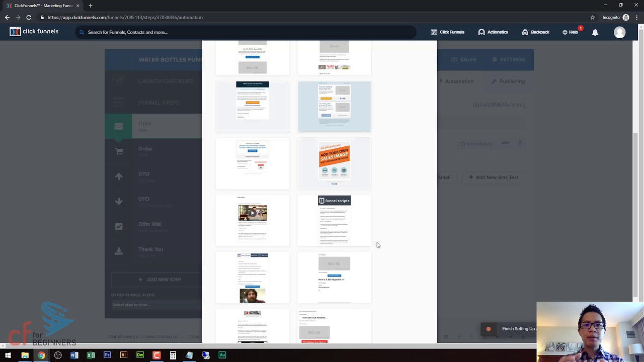Screen dimensions: 644x362
Task: Open the Order funnel step
Action: tap(153, 151)
